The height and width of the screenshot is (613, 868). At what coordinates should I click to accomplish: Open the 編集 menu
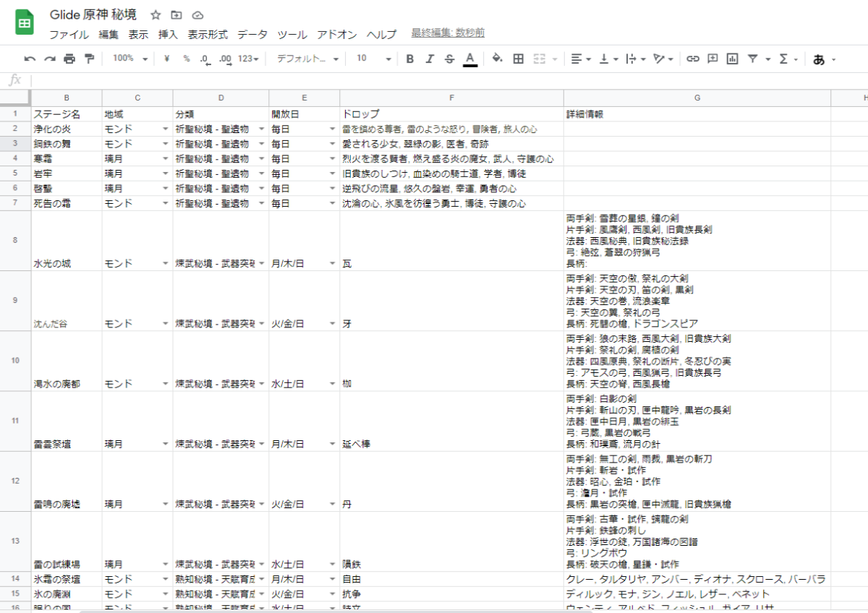coord(109,34)
